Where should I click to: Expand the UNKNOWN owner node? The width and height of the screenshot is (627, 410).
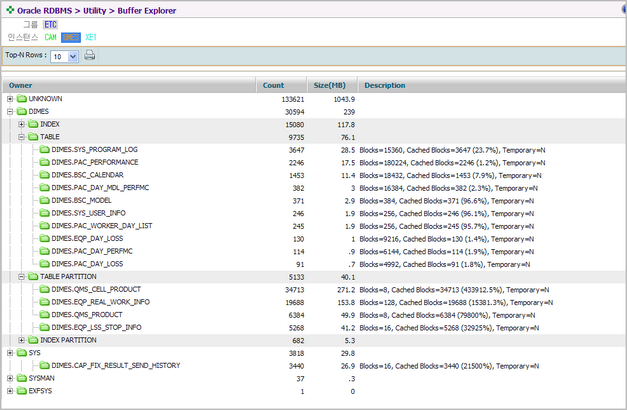(10, 99)
